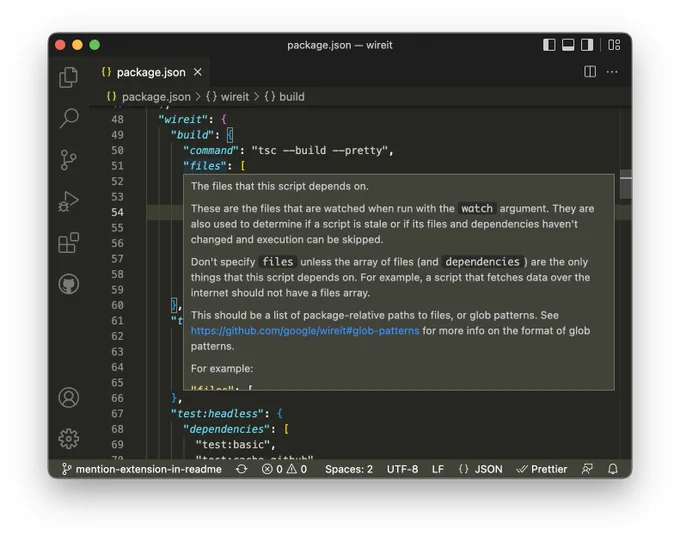
Task: Switch branch mention-extension-in-readme
Action: point(142,469)
